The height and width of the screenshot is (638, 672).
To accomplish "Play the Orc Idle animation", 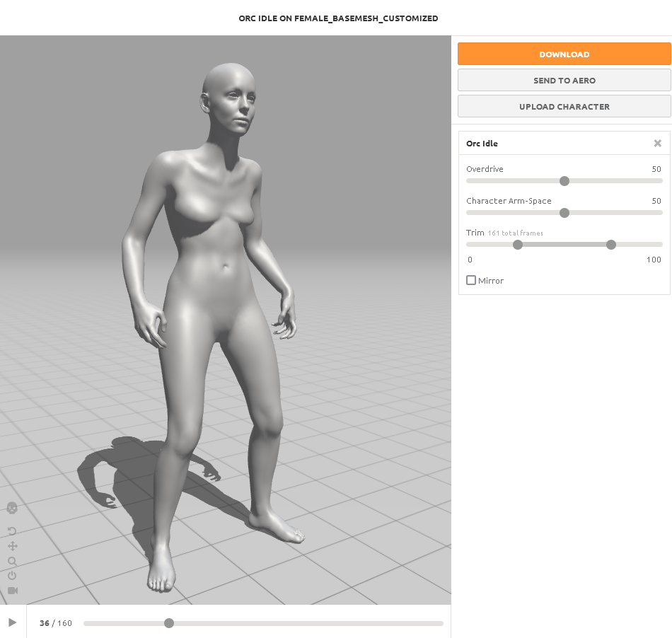I will click(12, 622).
